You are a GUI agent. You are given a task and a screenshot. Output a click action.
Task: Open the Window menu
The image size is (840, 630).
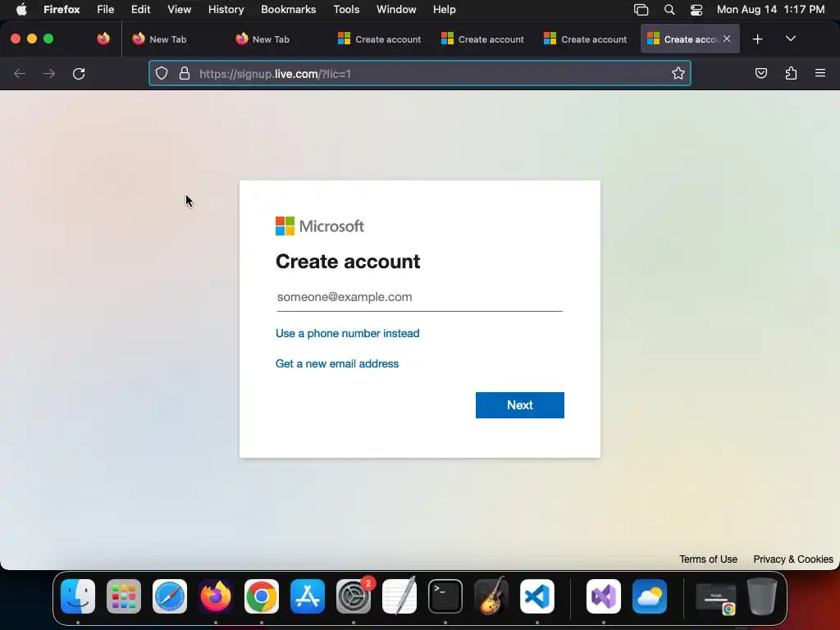click(x=396, y=9)
